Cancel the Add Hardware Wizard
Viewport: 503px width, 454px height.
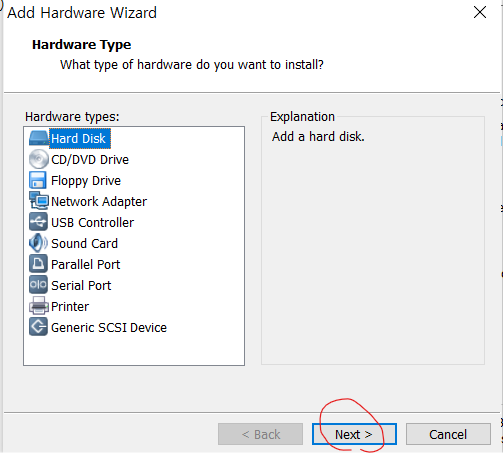448,434
